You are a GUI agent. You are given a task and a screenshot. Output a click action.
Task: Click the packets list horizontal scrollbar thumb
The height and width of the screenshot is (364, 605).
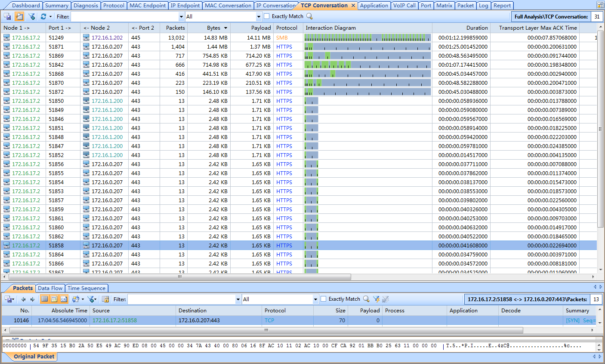click(x=266, y=330)
